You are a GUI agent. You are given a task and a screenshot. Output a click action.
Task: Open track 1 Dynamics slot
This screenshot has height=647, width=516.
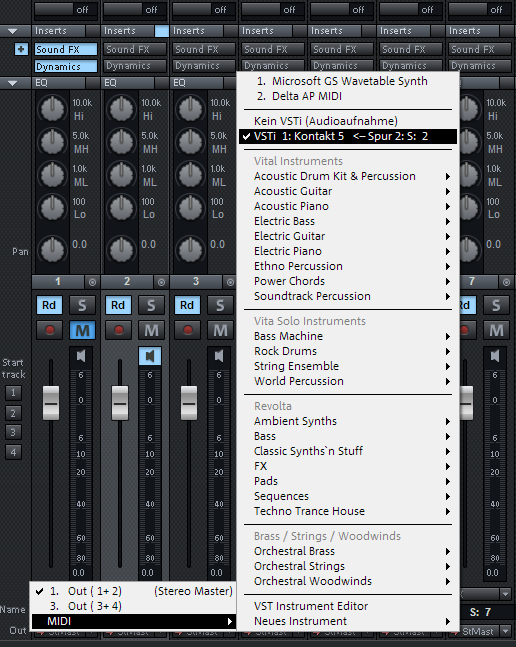(x=66, y=66)
